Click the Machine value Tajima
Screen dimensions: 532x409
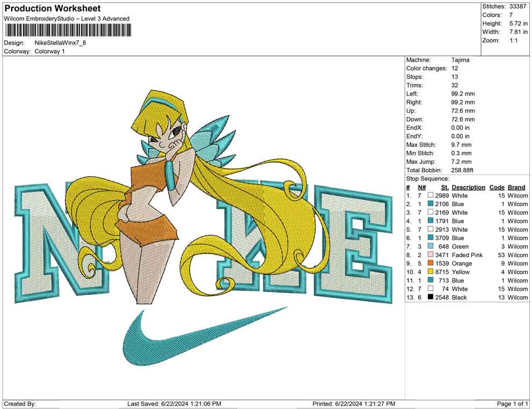(461, 60)
